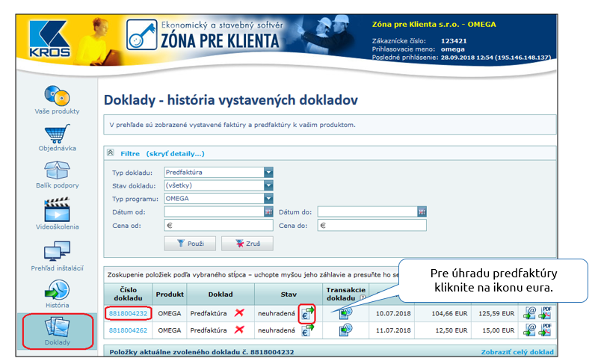Click the Použi filter button

(x=190, y=244)
